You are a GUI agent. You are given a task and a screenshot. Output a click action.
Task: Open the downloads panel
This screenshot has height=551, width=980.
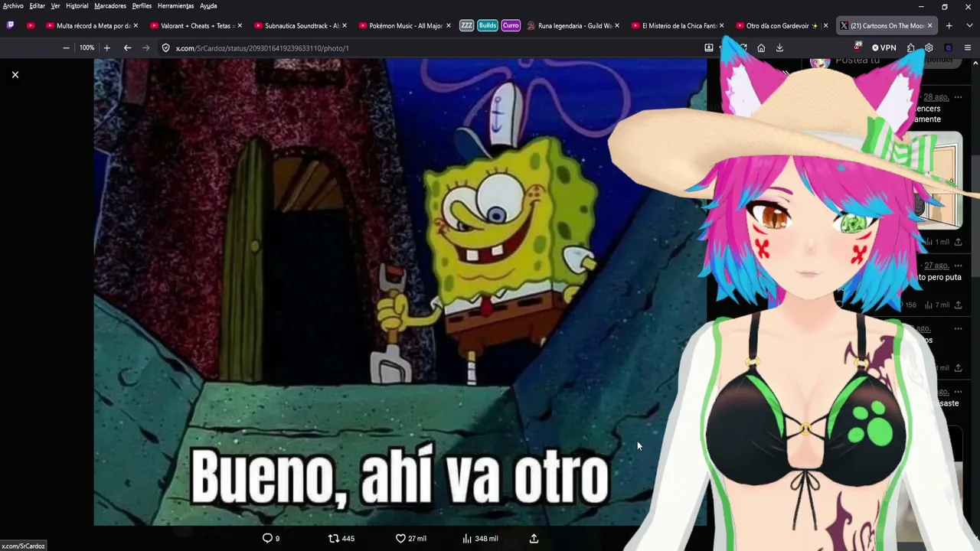(x=779, y=47)
